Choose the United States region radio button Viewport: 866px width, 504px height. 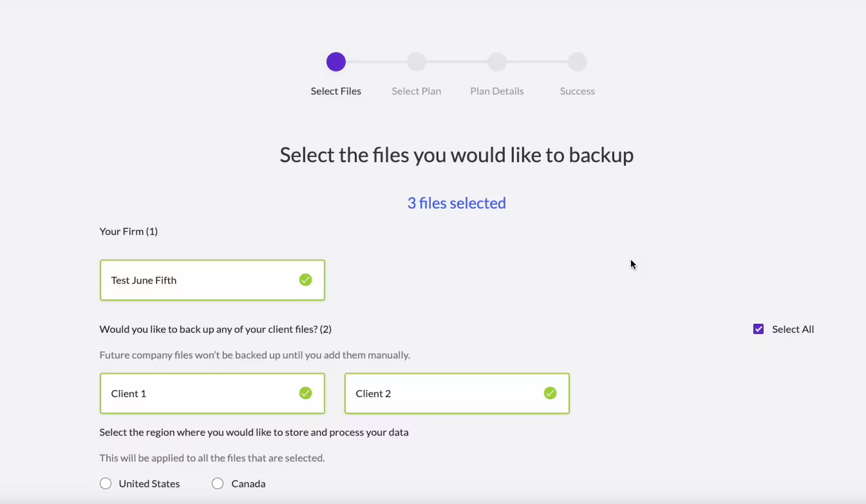coord(106,483)
